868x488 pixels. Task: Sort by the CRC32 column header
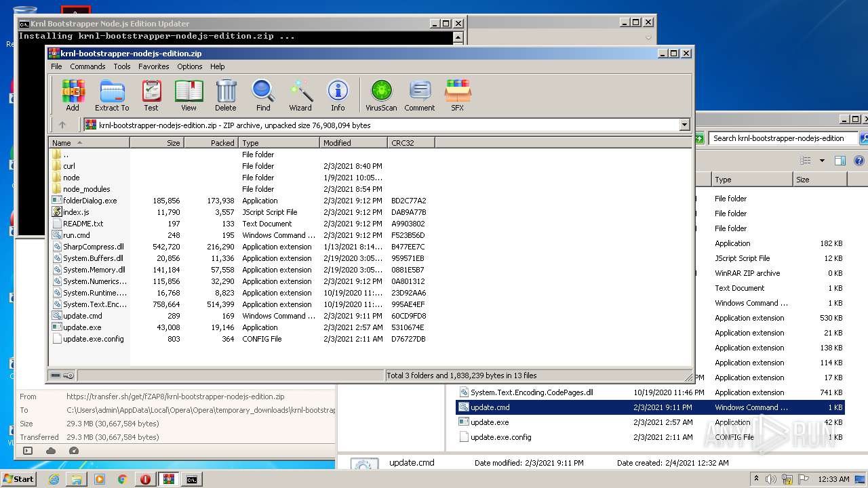tap(411, 143)
